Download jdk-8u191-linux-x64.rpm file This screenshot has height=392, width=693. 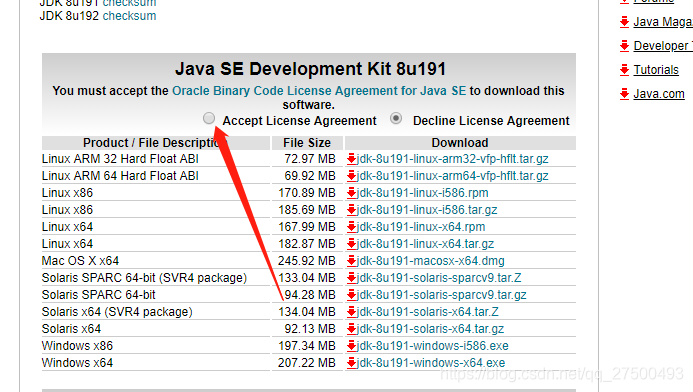click(421, 227)
